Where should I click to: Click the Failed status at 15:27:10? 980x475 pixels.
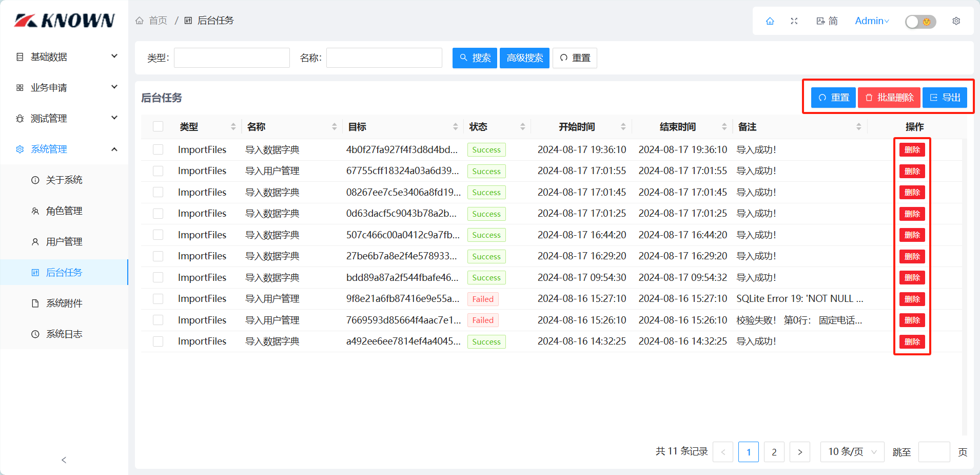click(483, 299)
